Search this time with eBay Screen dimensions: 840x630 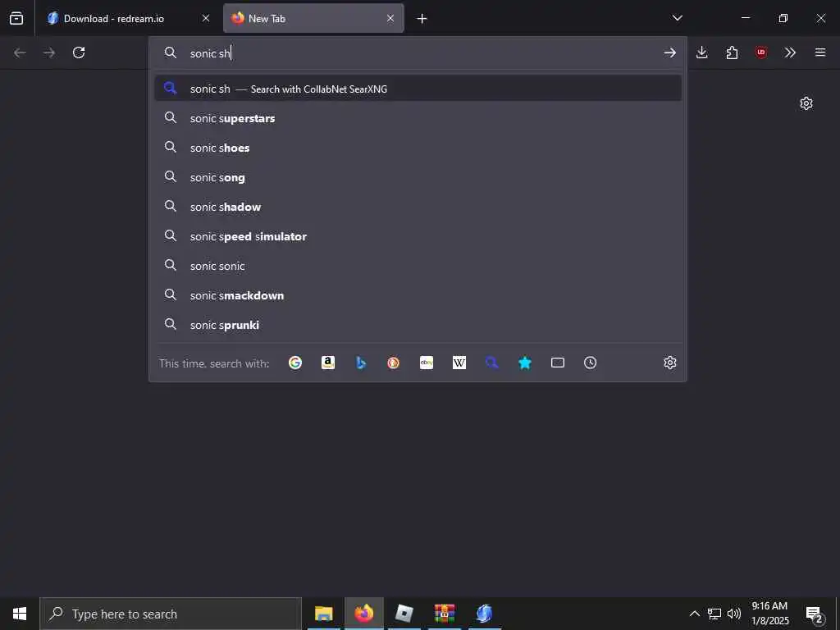(x=427, y=363)
